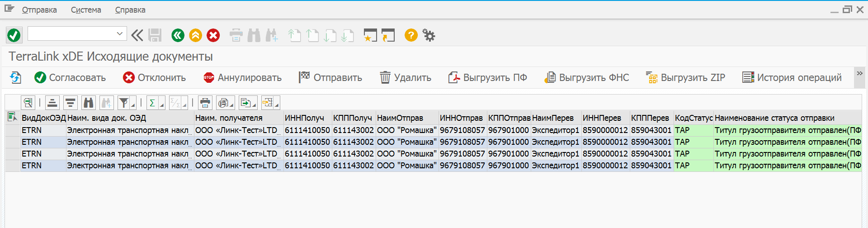Click the print icon in grid toolbar

click(205, 103)
